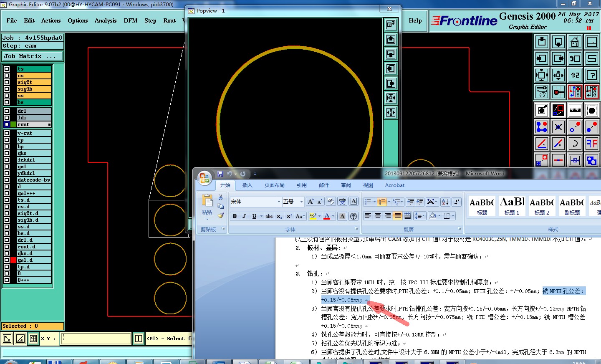
Task: Open the line spacing dropdown
Action: pyautogui.click(x=420, y=216)
